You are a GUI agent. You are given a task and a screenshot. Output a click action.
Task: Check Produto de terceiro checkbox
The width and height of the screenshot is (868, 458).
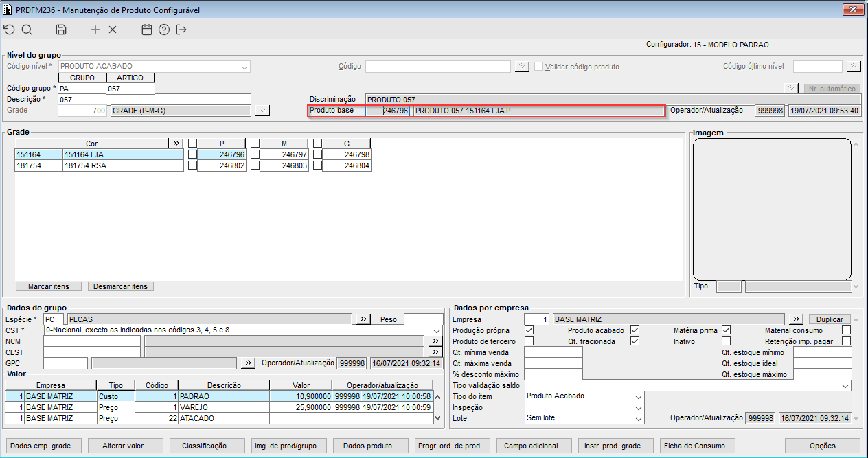coord(529,341)
